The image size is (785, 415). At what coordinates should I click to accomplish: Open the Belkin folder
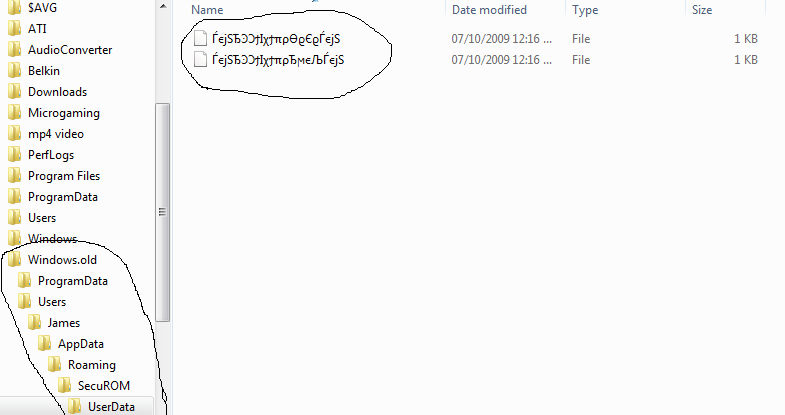pyautogui.click(x=44, y=71)
